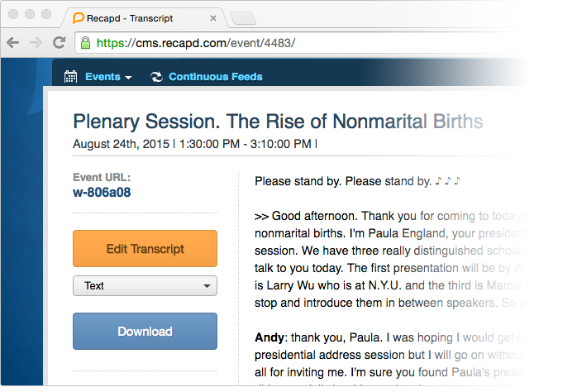Open a new browser tab
This screenshot has width=577, height=392.
point(243,18)
